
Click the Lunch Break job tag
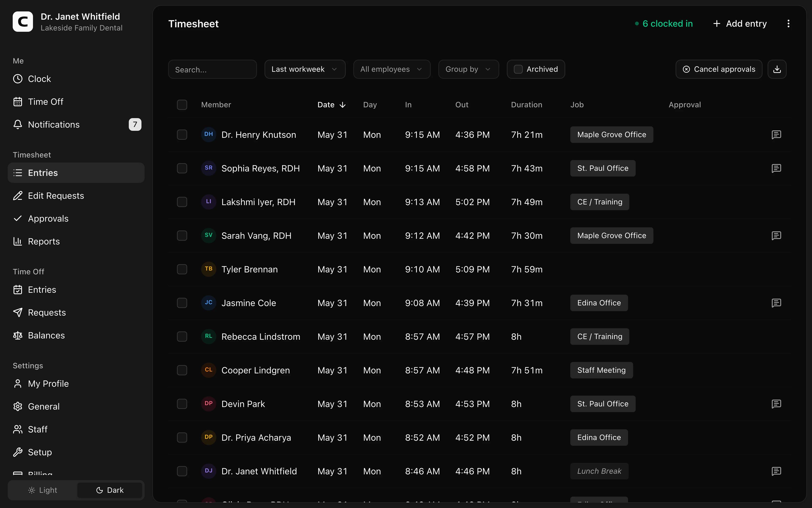coord(599,471)
